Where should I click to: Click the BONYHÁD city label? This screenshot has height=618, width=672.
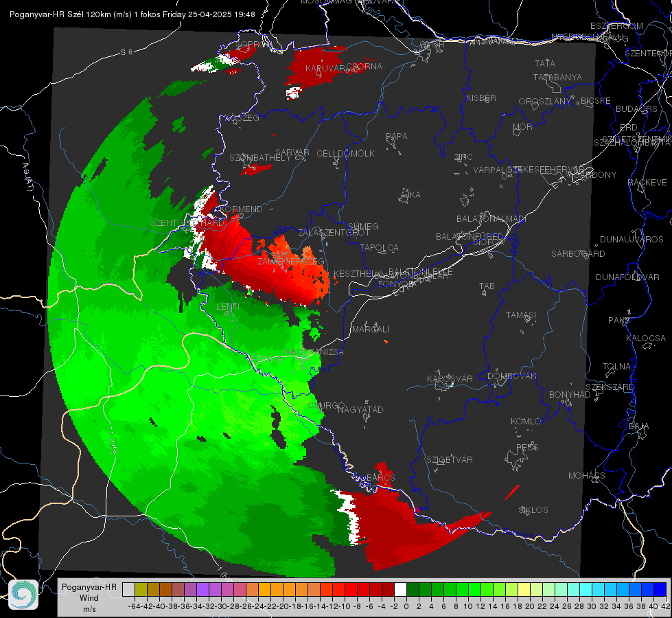[x=570, y=395]
